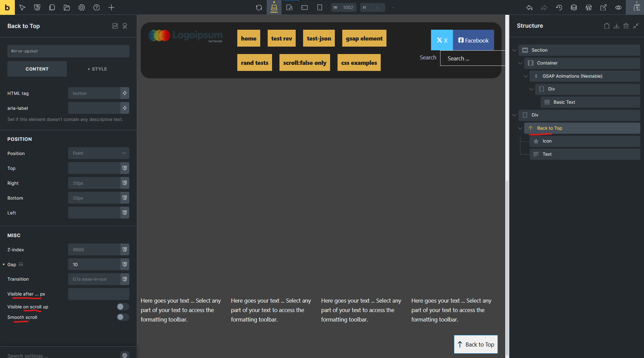The image size is (644, 358).
Task: Click the plus icon to add an element
Action: pos(111,7)
